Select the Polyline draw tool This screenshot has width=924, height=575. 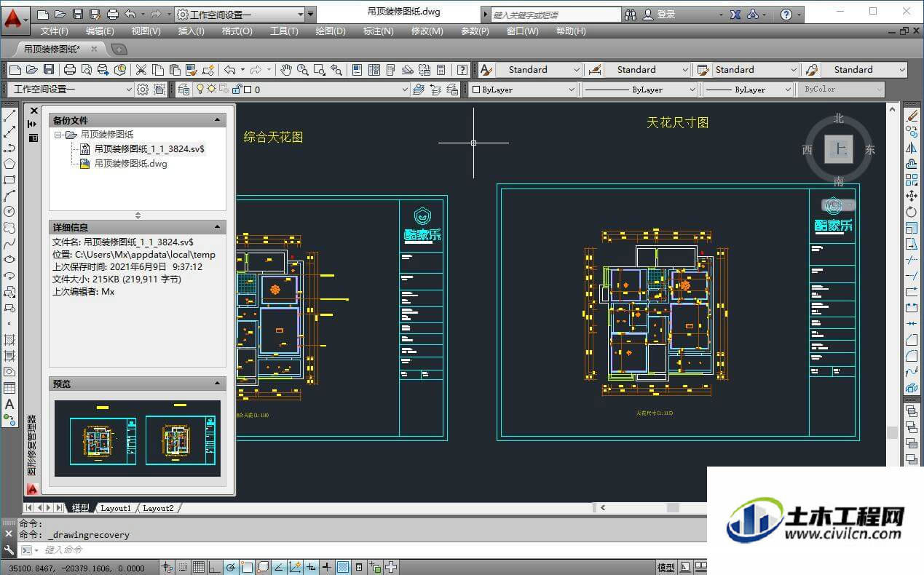click(x=9, y=148)
